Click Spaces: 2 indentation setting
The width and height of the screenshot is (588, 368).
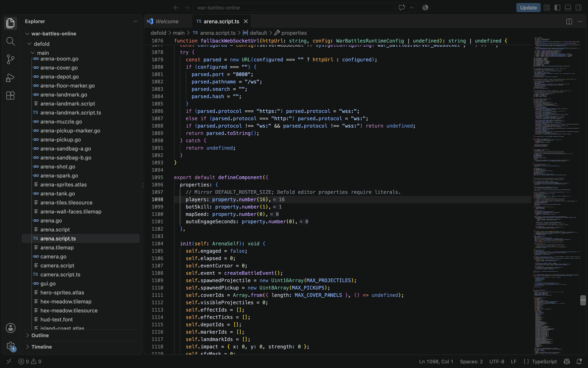pyautogui.click(x=471, y=361)
